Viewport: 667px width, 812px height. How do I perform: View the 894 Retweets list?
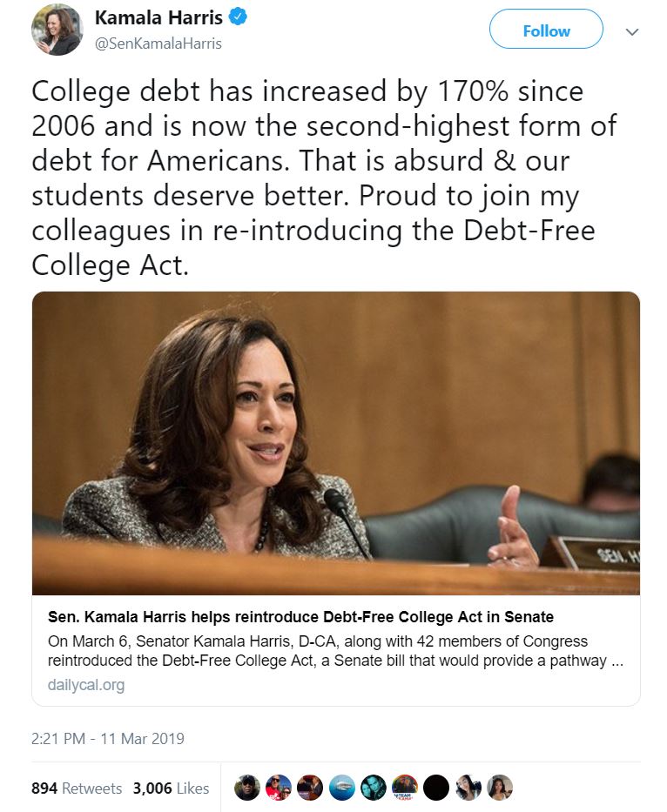coord(77,788)
